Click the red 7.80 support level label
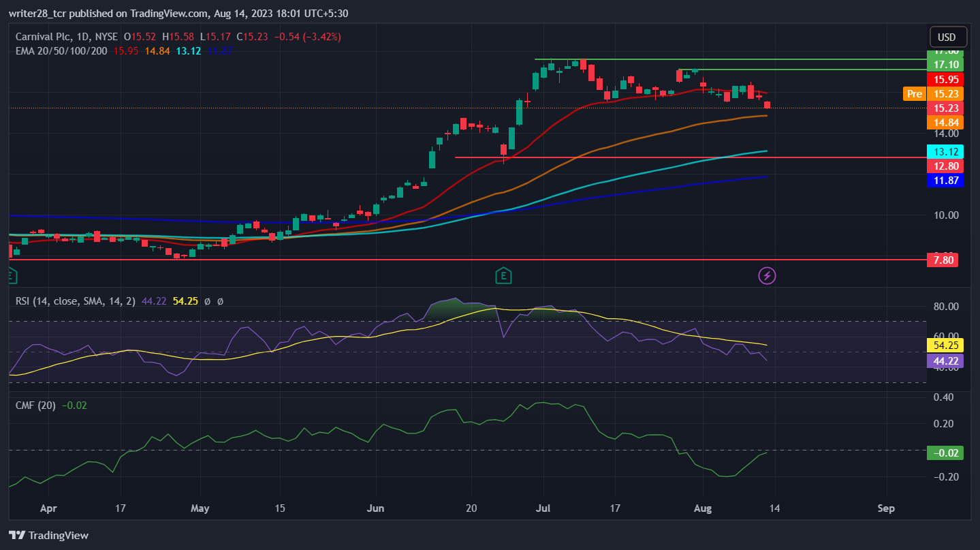The image size is (980, 550). [x=943, y=259]
